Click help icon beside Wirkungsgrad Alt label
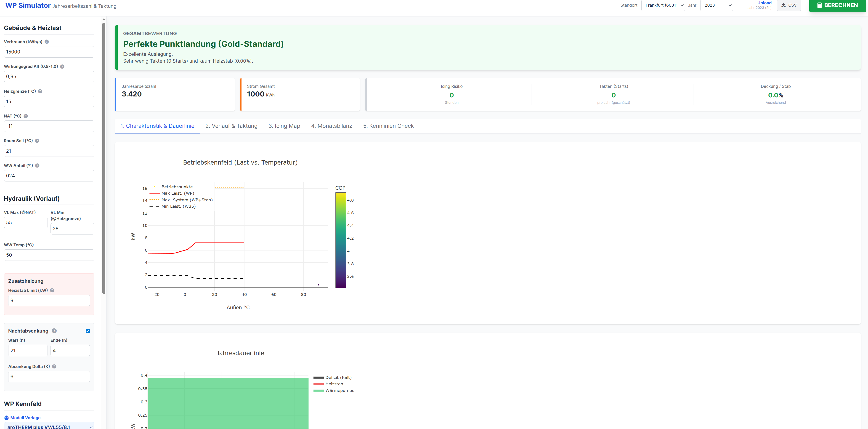The height and width of the screenshot is (429, 868). (62, 67)
